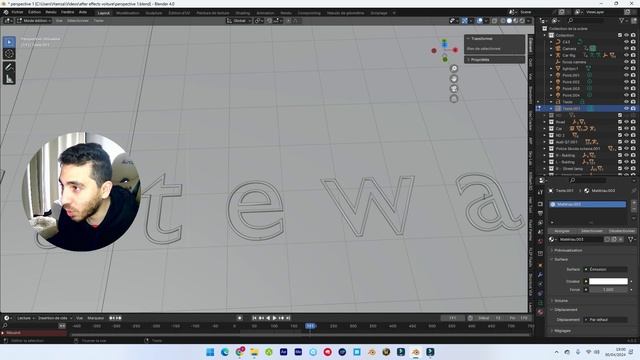
Task: Expand the Road collection in outliner
Action: [544, 122]
